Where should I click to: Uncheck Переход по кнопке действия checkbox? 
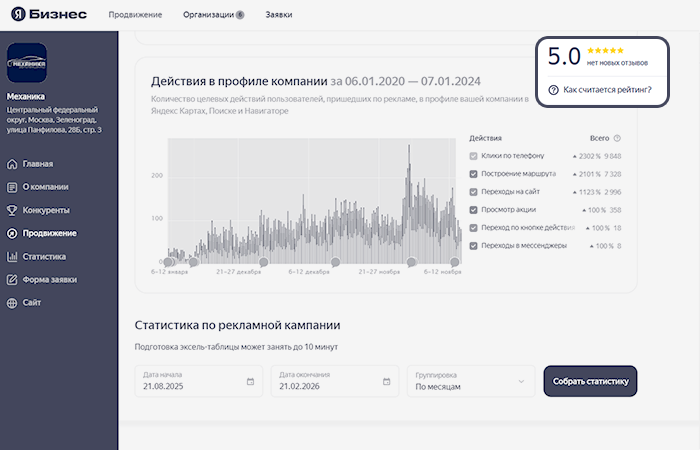[x=473, y=228]
